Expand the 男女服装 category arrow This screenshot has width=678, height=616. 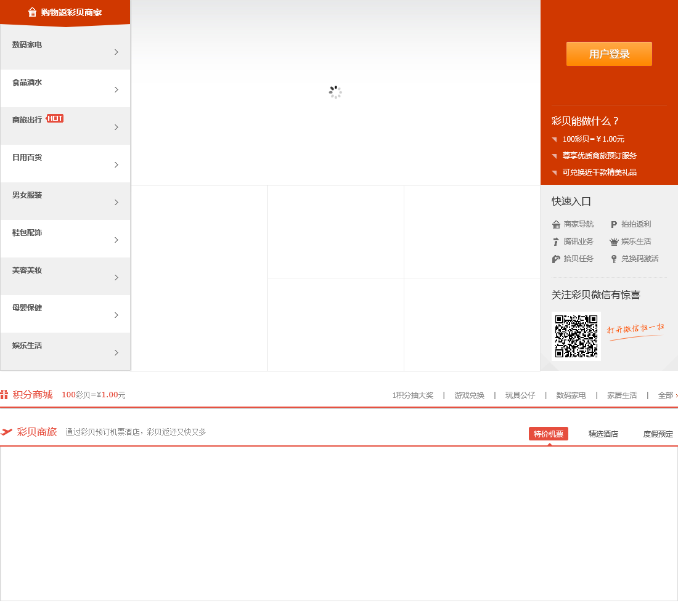(x=116, y=202)
